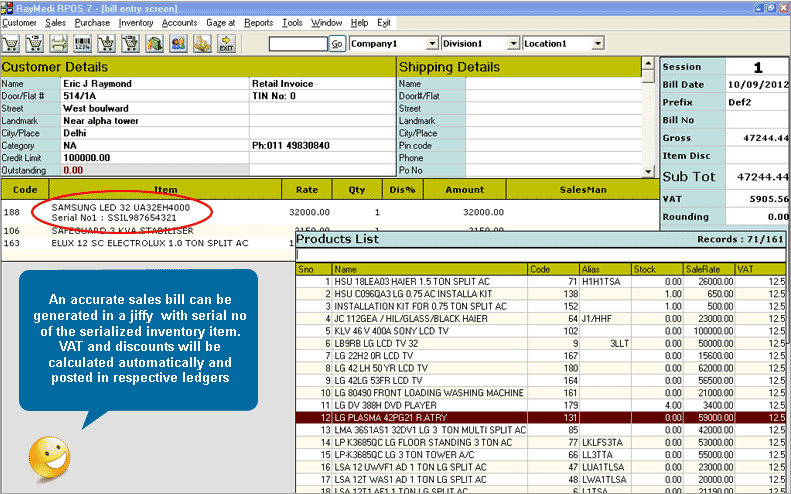Open the Sales menu
This screenshot has width=791, height=494.
coord(55,23)
